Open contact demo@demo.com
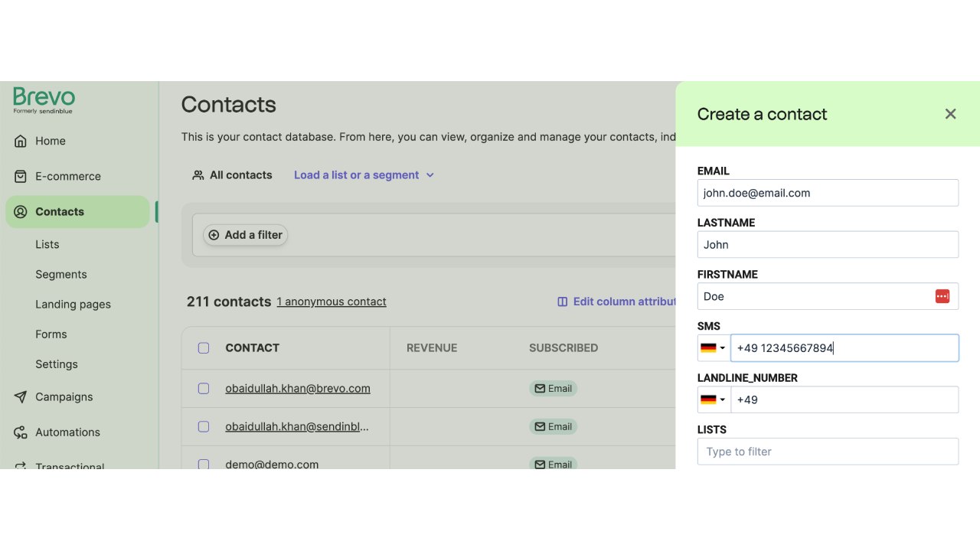The image size is (980, 551). click(x=272, y=465)
